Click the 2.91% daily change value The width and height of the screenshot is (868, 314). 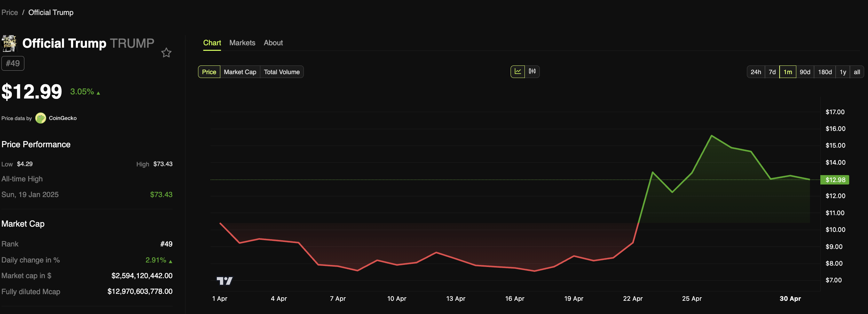click(159, 260)
